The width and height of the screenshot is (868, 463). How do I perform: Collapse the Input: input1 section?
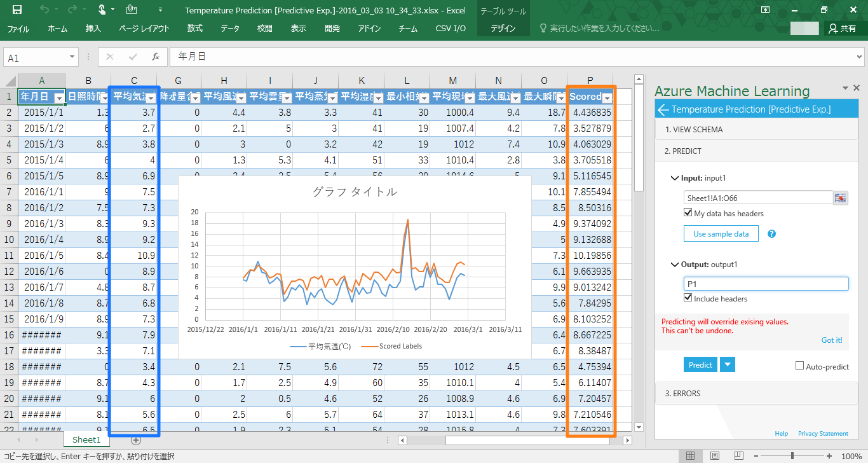pos(675,178)
